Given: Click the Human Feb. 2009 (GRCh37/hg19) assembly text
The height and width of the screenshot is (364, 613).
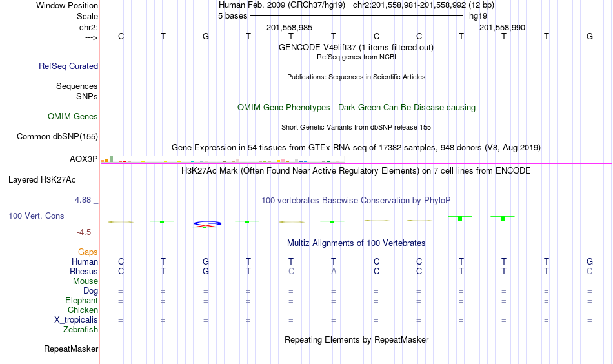Looking at the screenshot, I should click(282, 5).
